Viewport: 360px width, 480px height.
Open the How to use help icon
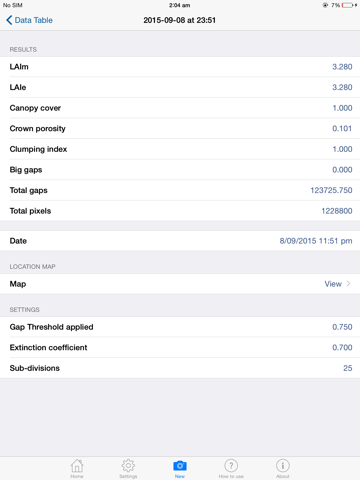(x=231, y=466)
